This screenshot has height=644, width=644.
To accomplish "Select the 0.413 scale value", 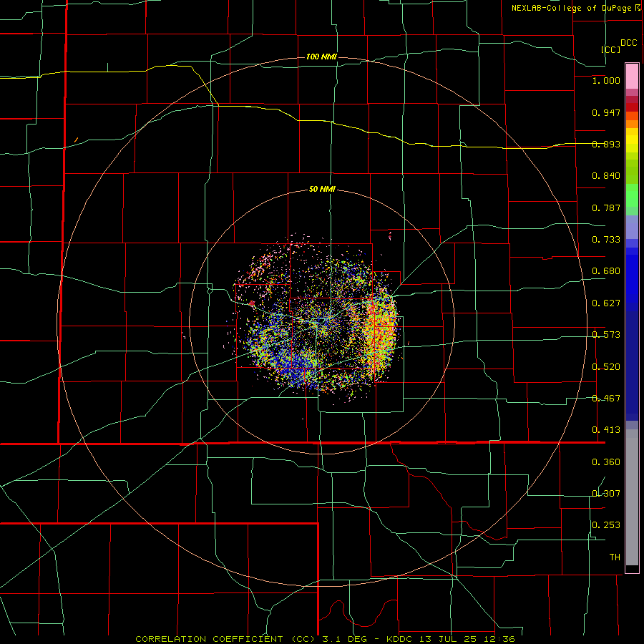I will (606, 430).
